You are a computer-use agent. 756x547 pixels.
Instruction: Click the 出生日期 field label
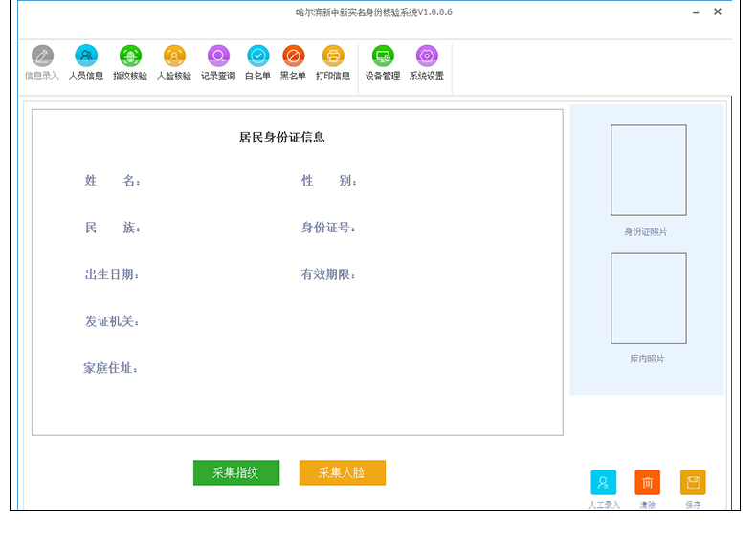(x=112, y=274)
